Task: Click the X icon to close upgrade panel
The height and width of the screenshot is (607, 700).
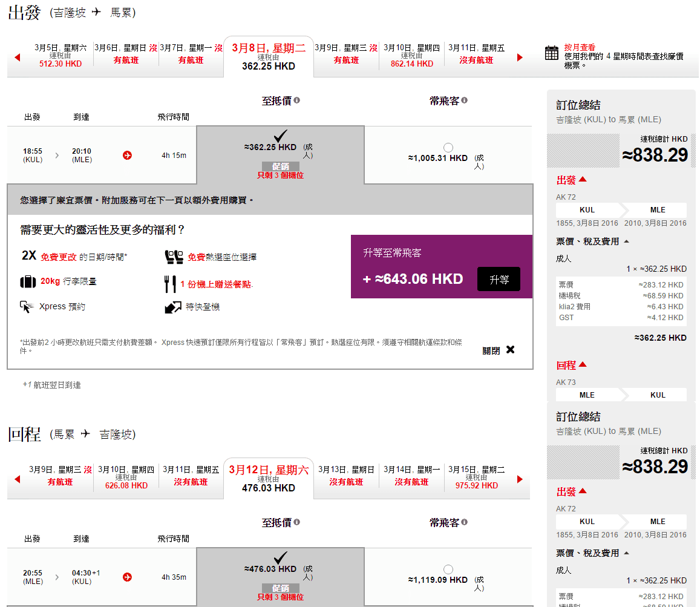Action: [x=510, y=350]
